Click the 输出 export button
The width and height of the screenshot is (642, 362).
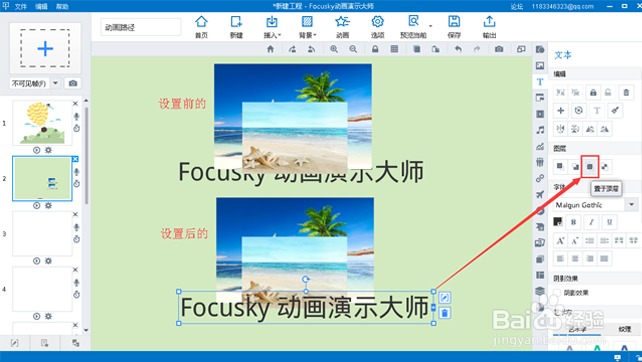click(x=489, y=27)
